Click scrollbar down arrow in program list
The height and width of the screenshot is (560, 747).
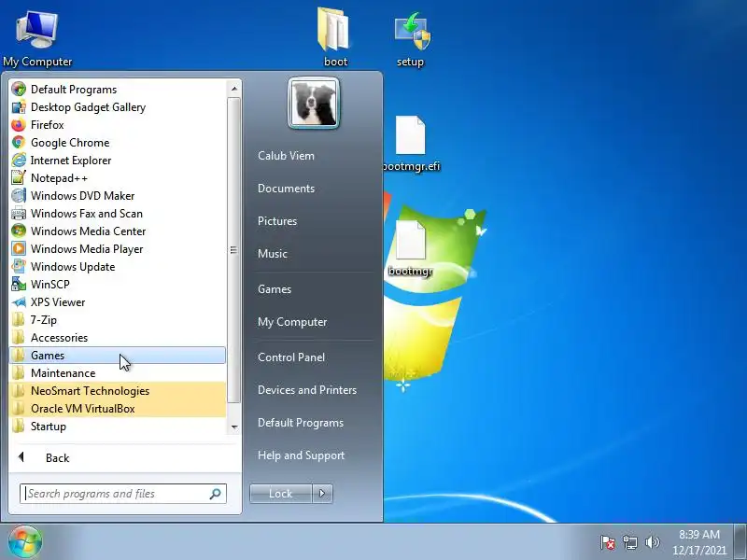click(x=234, y=427)
